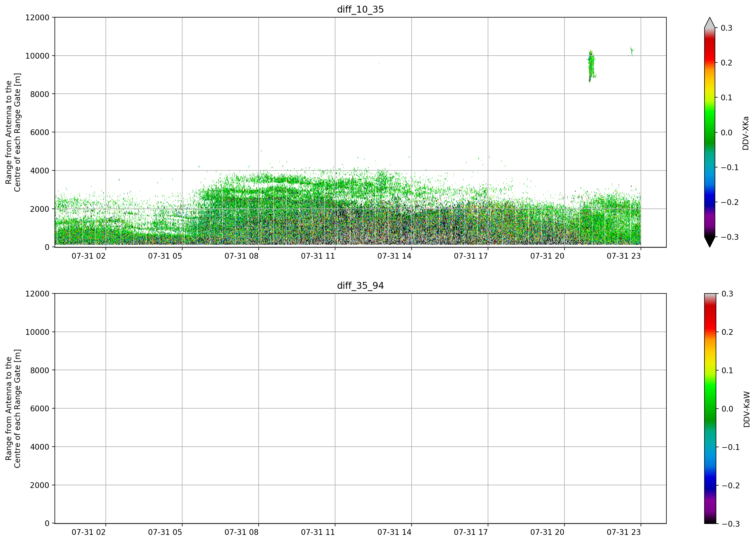Click the DDV-XKa colorbar gradient
Image resolution: width=756 pixels, height=542 pixels.
point(710,132)
